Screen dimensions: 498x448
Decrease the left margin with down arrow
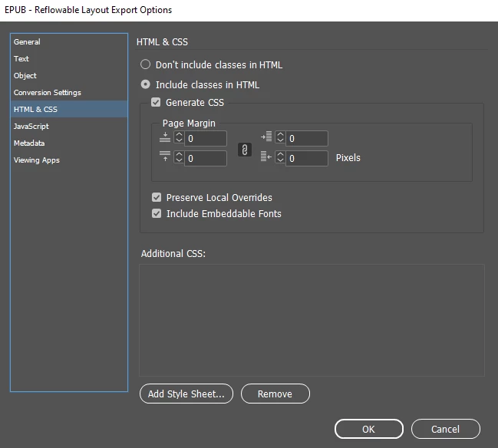[x=280, y=140]
